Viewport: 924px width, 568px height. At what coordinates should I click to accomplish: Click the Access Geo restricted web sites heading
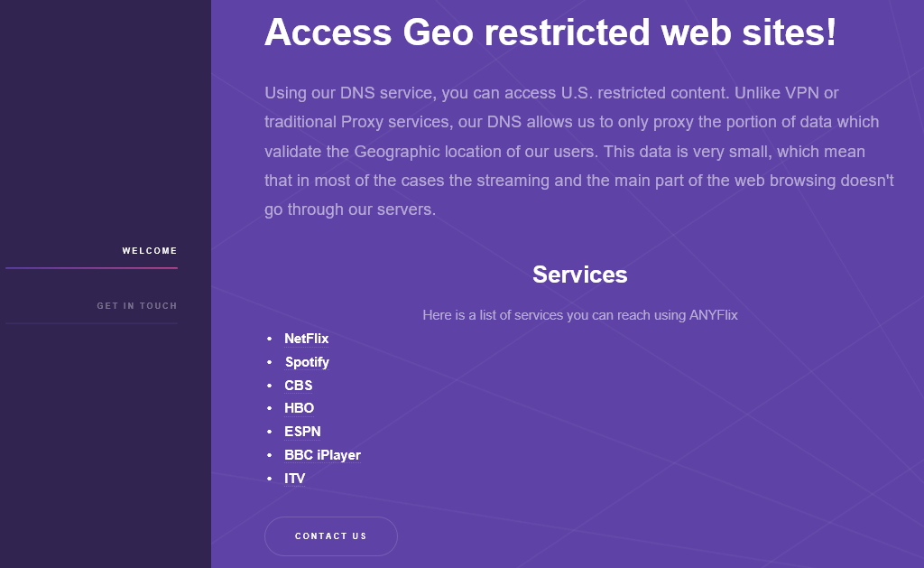550,33
